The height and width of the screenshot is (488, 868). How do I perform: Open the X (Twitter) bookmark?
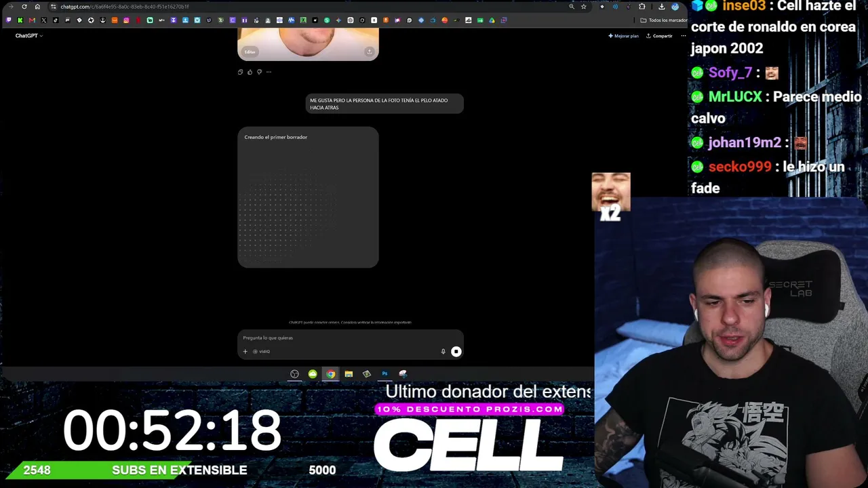click(44, 20)
